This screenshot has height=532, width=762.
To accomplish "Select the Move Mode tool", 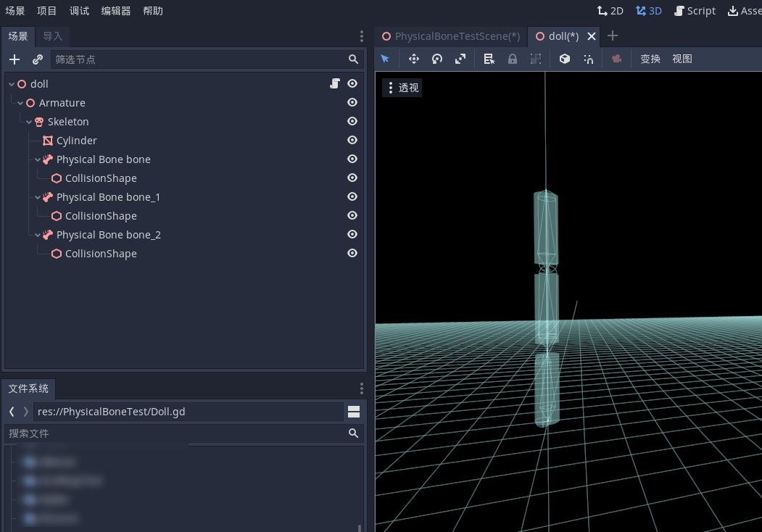I will pyautogui.click(x=413, y=59).
